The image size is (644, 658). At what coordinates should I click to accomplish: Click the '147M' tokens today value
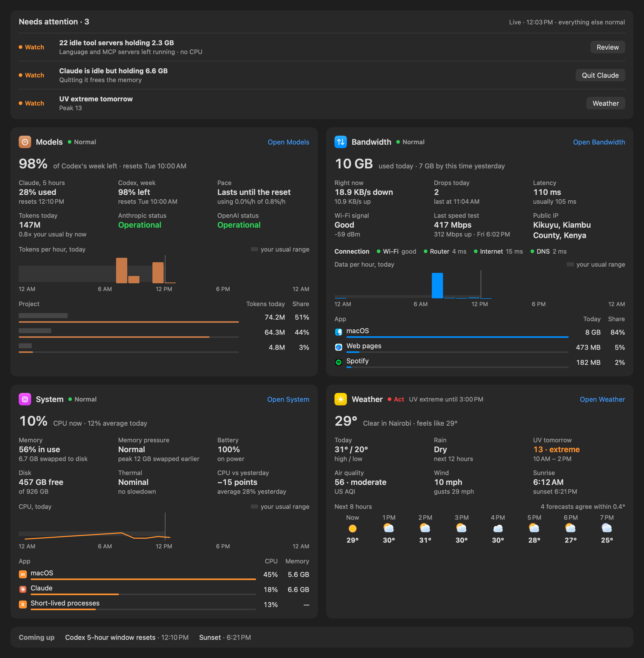click(29, 225)
